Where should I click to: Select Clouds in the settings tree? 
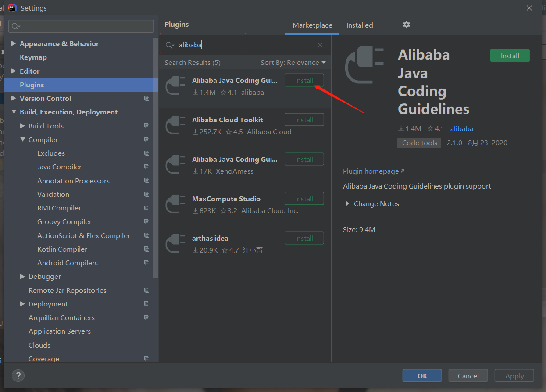tap(39, 345)
